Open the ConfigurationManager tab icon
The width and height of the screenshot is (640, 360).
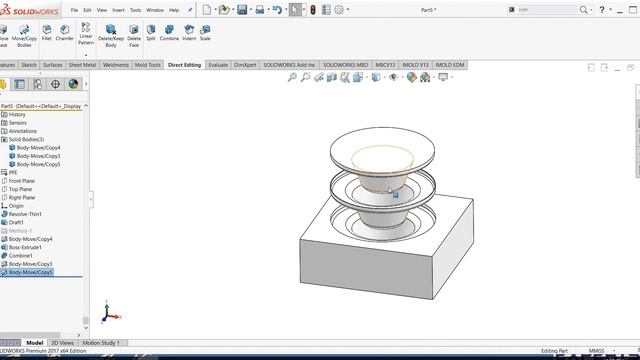38,84
